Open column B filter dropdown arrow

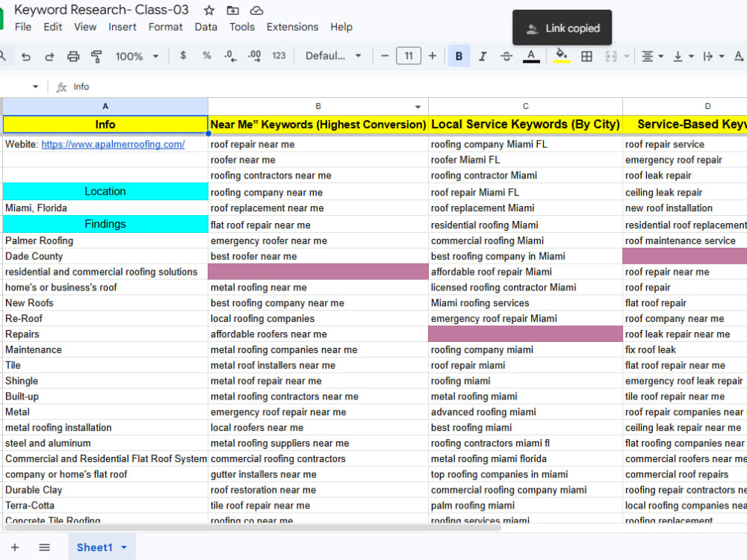418,107
